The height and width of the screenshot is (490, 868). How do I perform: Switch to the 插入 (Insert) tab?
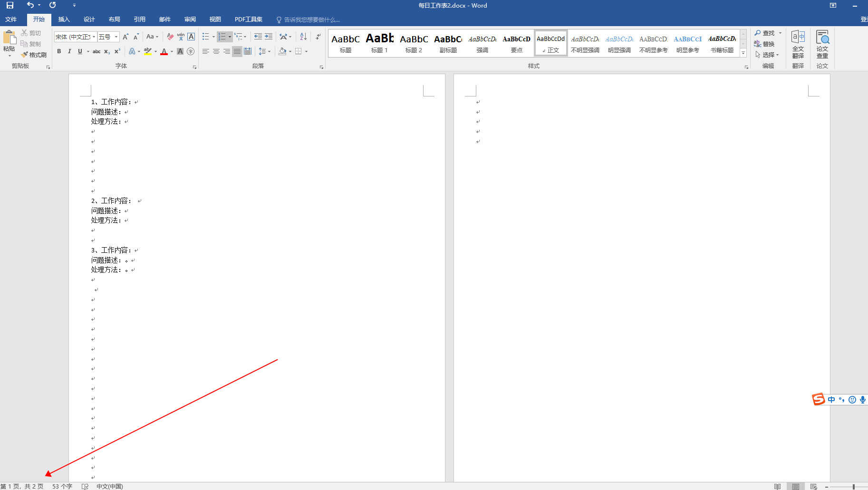(x=64, y=19)
